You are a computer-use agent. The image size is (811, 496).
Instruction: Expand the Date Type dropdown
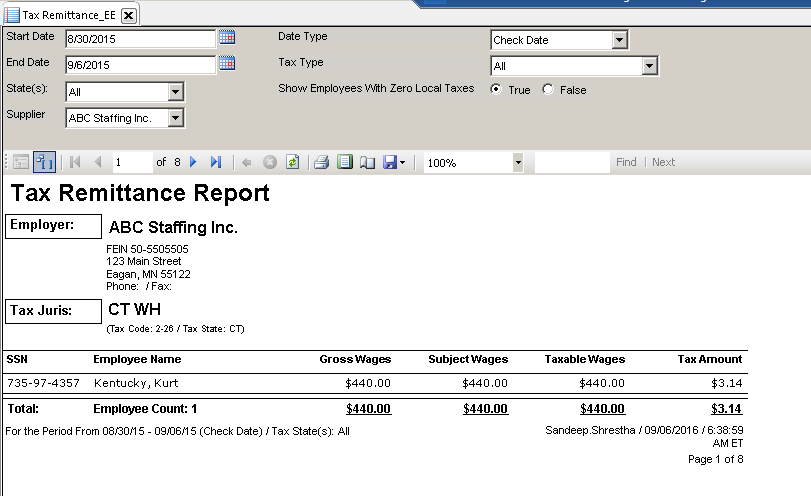coord(619,40)
